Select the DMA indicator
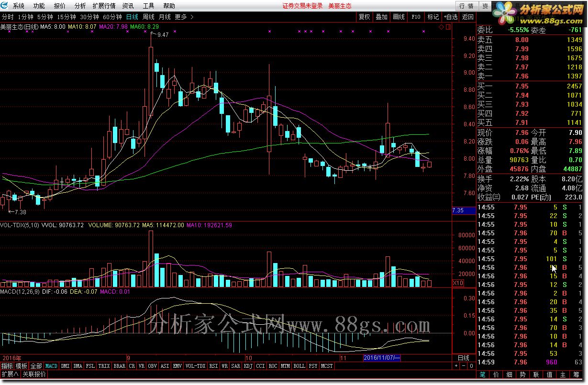This screenshot has height=385, width=588. (x=78, y=366)
